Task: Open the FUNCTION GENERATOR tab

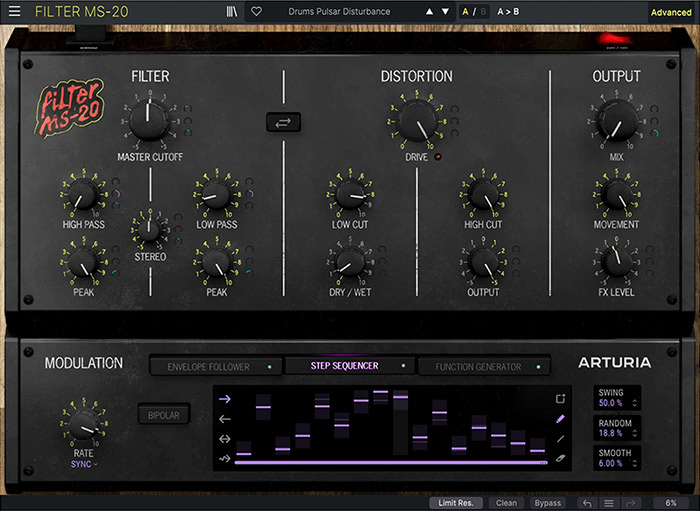Action: click(484, 367)
